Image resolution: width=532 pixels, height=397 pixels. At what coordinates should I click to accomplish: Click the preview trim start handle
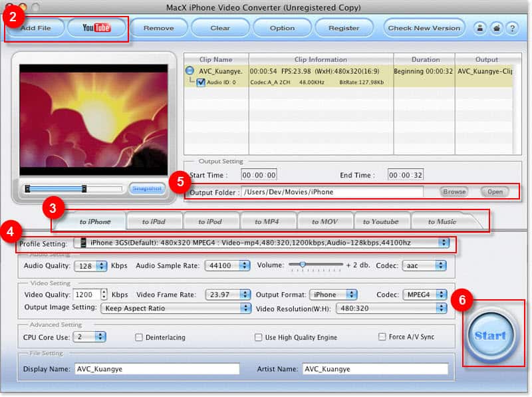(x=27, y=189)
